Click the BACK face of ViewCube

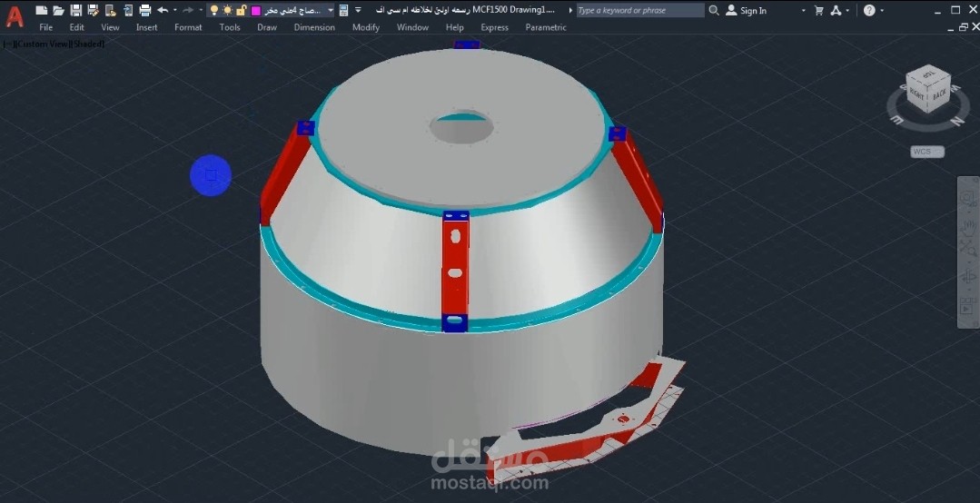(939, 94)
